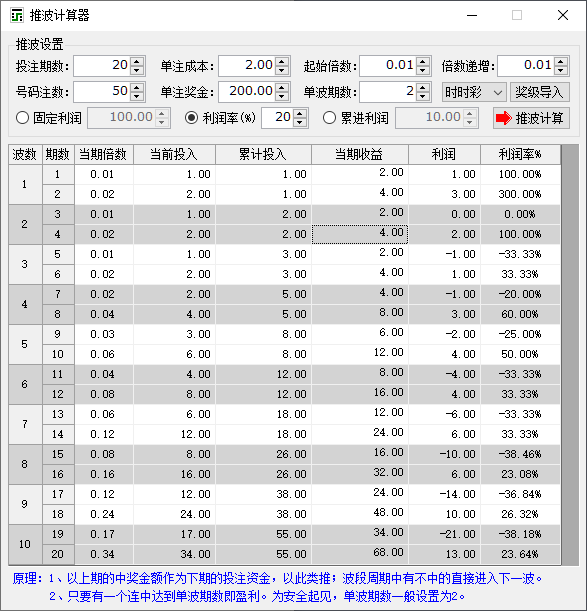Click the vertical scrollbar beside the table
The height and width of the screenshot is (611, 587).
click(x=570, y=355)
